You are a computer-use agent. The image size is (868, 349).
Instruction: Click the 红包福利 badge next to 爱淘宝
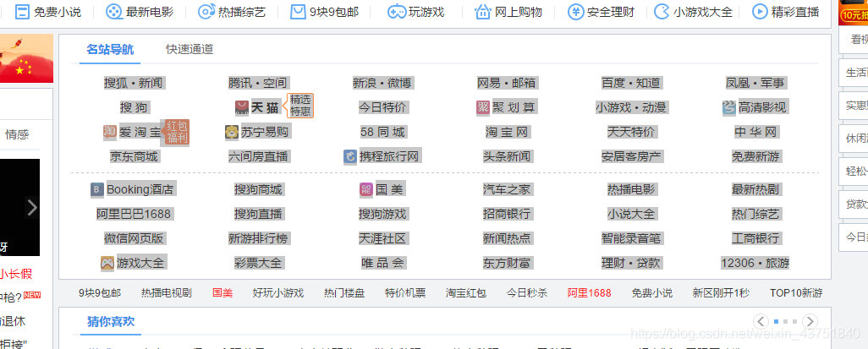pos(175,132)
